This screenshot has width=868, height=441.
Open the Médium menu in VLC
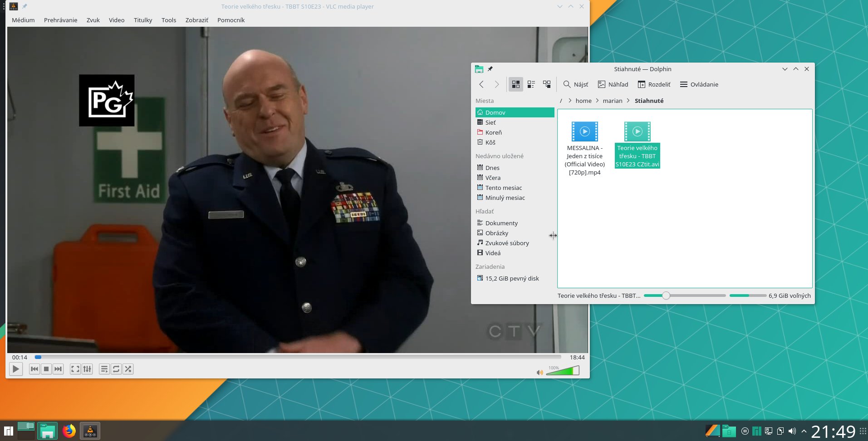(23, 20)
